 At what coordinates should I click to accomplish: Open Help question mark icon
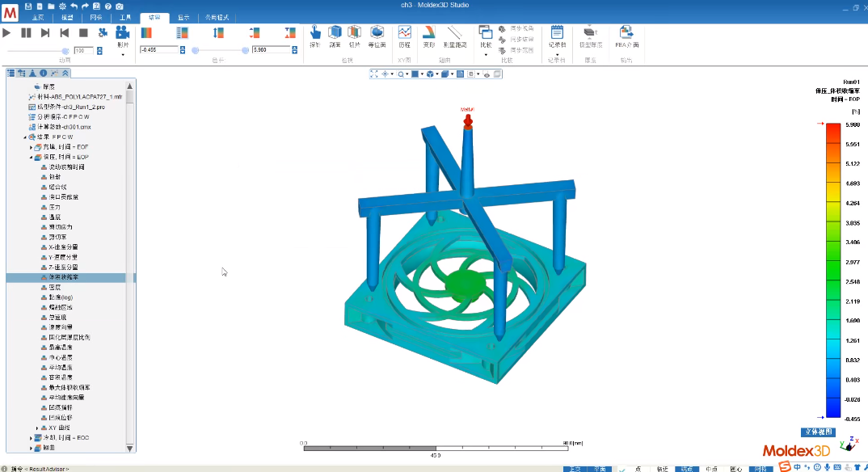[108, 6]
